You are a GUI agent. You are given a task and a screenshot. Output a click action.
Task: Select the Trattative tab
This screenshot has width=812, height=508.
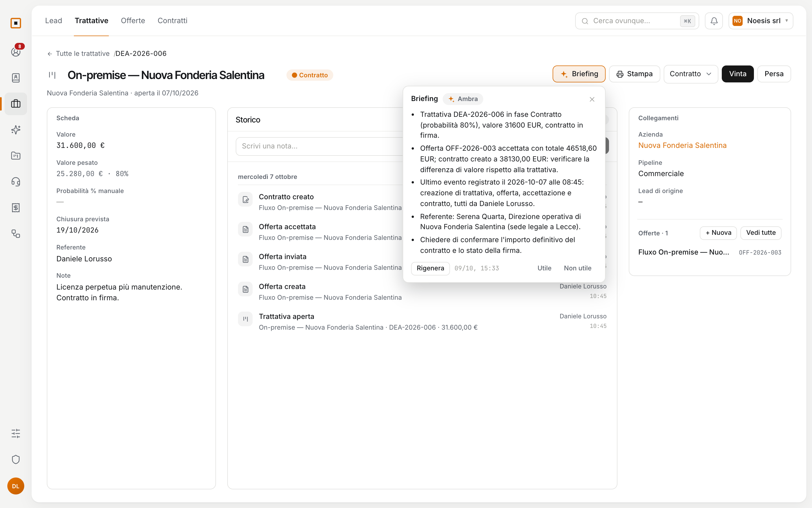(x=91, y=21)
